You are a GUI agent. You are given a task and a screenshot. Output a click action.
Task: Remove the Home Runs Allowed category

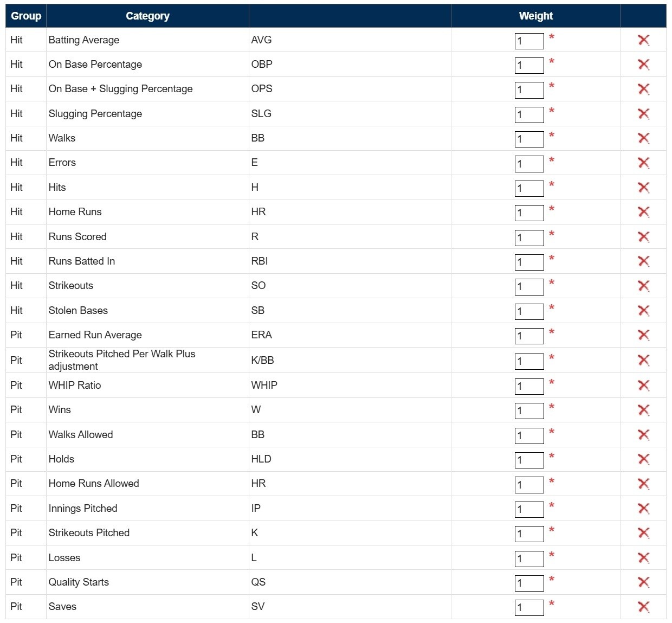tap(643, 484)
